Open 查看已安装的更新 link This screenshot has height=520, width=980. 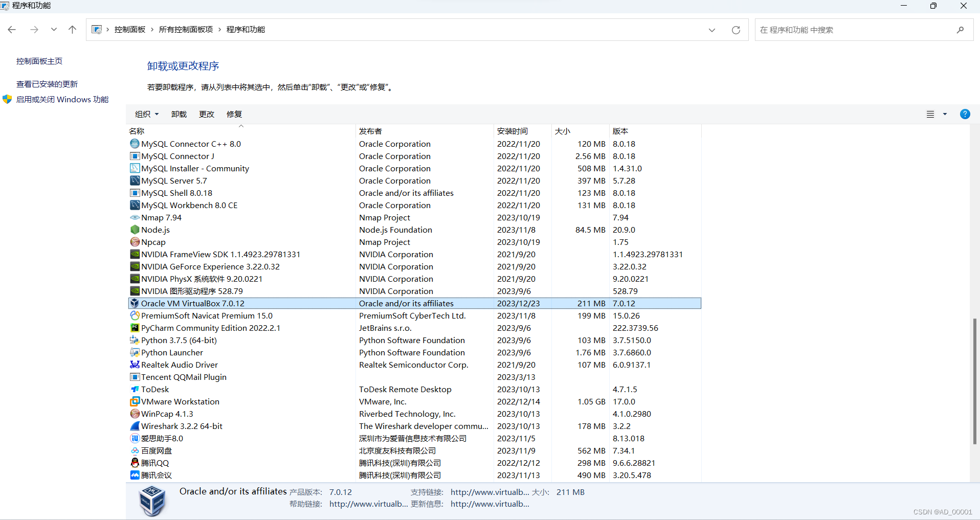coord(47,84)
